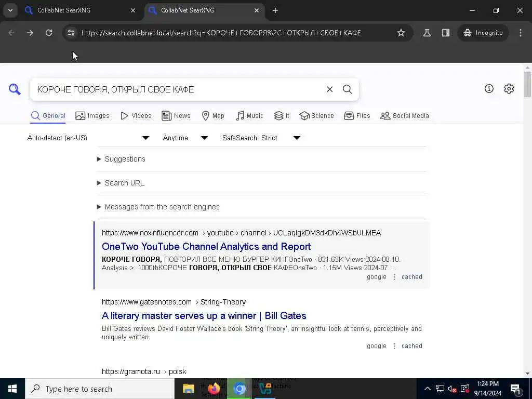Click the browser address bar URL
Screen dimensions: 532x399
click(221, 33)
